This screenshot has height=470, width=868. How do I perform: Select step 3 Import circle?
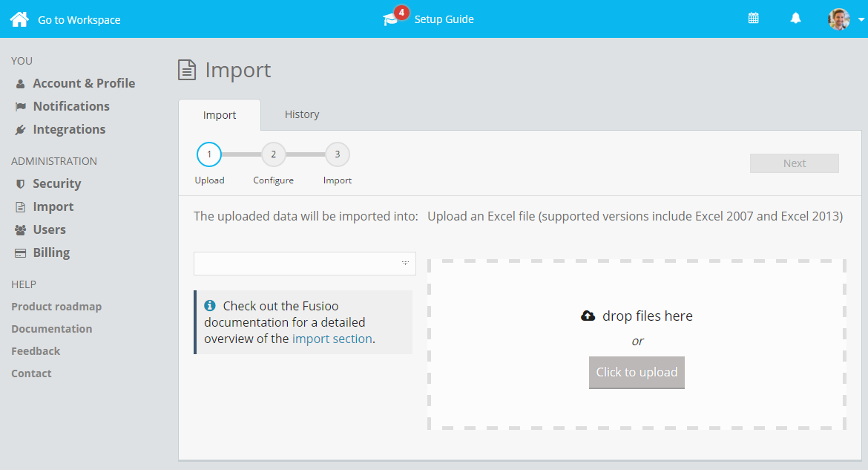[x=338, y=154]
